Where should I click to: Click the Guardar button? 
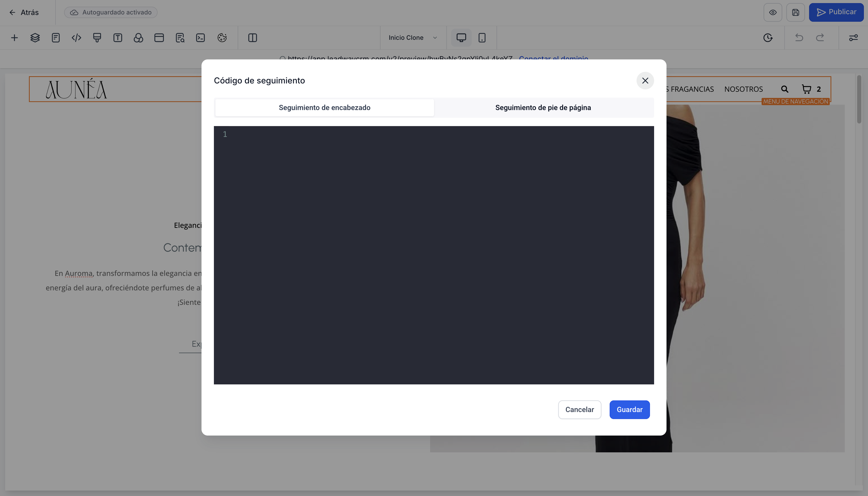(629, 409)
